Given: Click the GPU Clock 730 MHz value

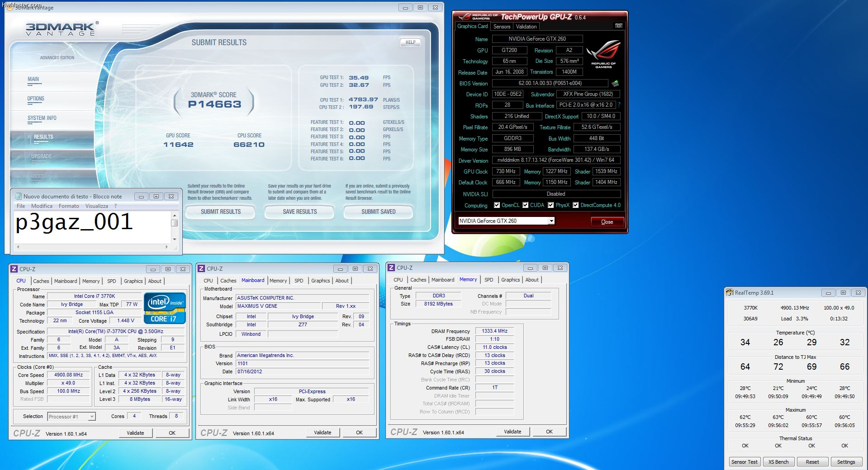Looking at the screenshot, I should [x=506, y=172].
